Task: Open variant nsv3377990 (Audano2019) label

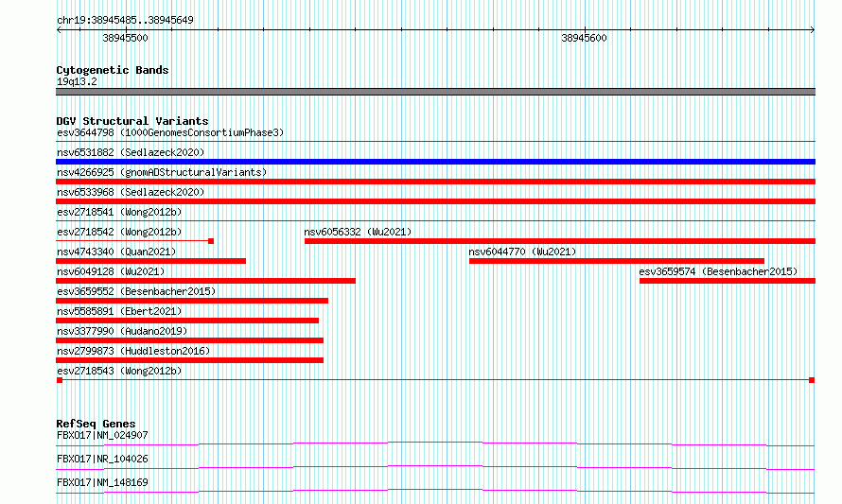Action: click(x=122, y=331)
